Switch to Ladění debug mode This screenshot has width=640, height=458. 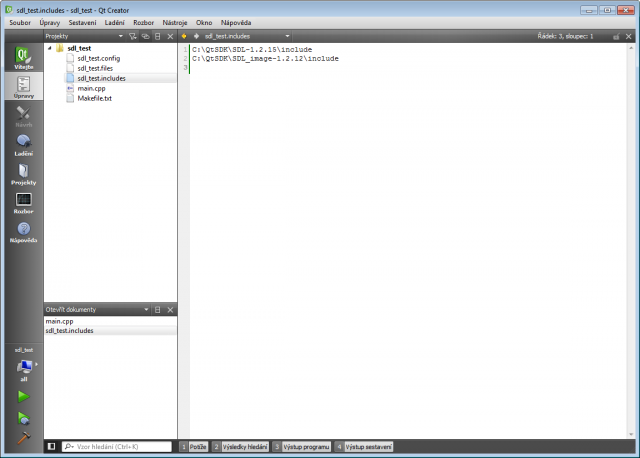click(x=22, y=144)
